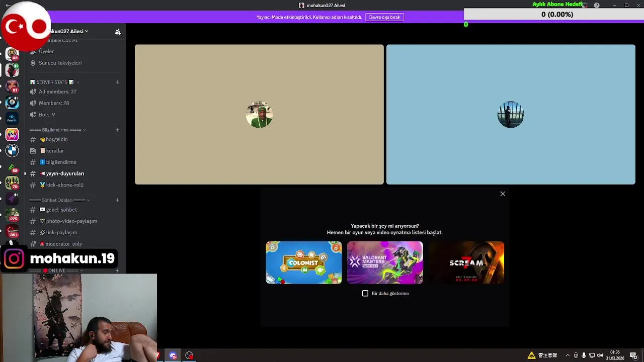Image resolution: width=644 pixels, height=362 pixels.
Task: Open Discord help question mark icon
Action: point(597,5)
